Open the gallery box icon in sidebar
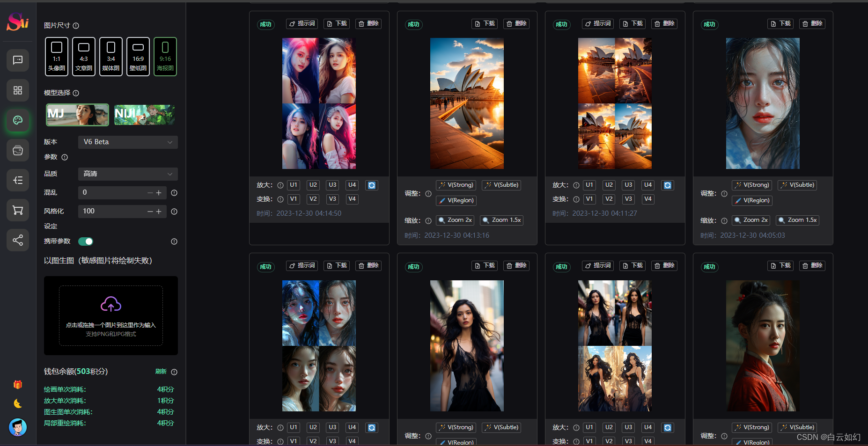The height and width of the screenshot is (446, 868). 18,150
